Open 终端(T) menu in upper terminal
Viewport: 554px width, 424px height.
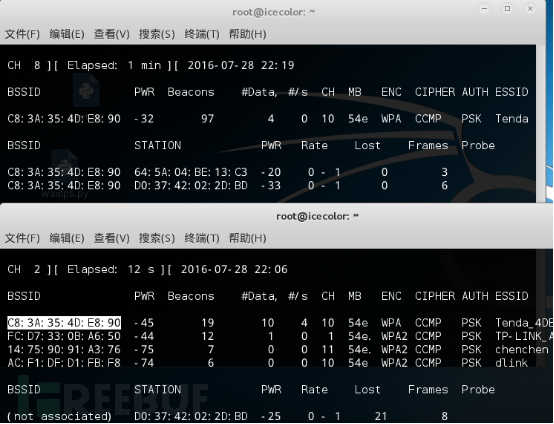tap(202, 34)
